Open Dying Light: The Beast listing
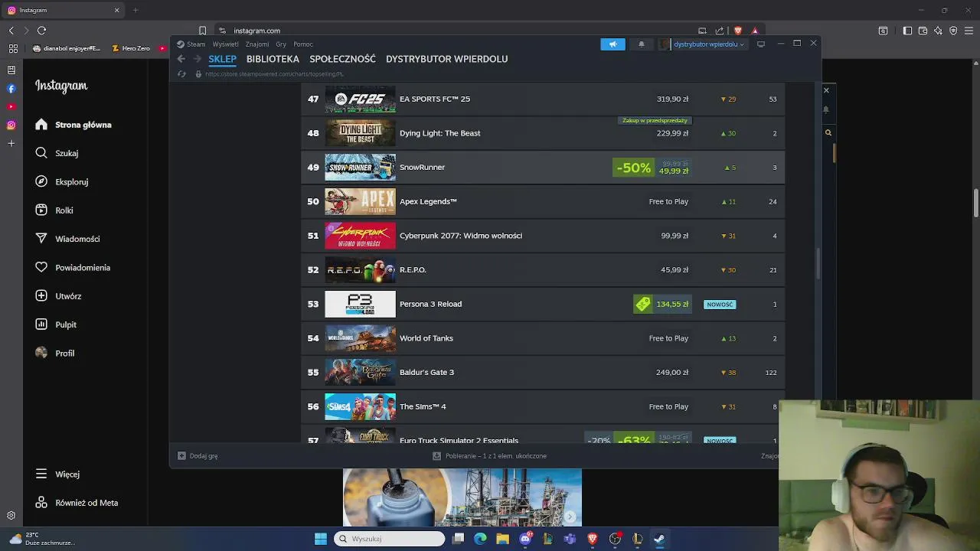980x551 pixels. click(x=543, y=133)
